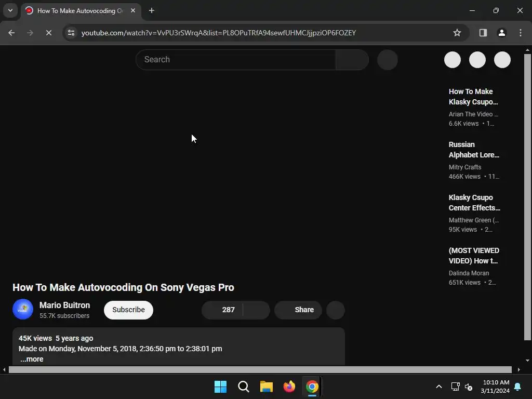532x399 pixels.
Task: Open Russian Alphabet Lore video
Action: click(474, 150)
